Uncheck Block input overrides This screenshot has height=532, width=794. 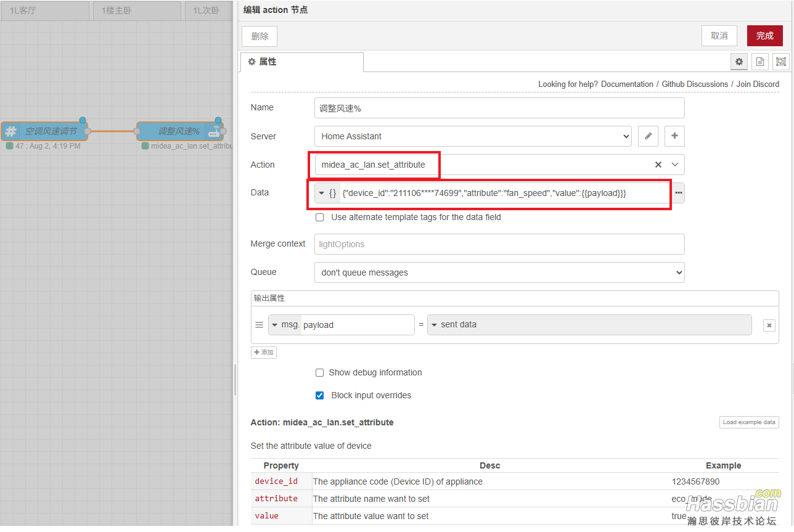pos(319,396)
